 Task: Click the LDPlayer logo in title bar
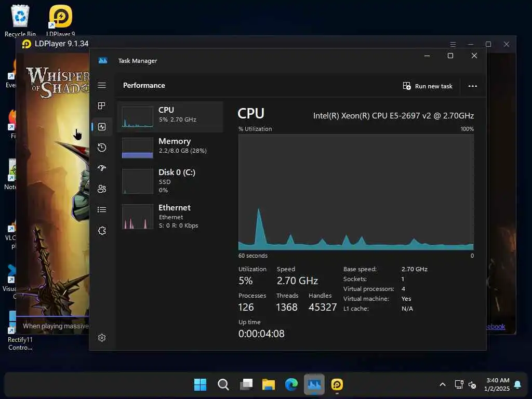pos(26,44)
